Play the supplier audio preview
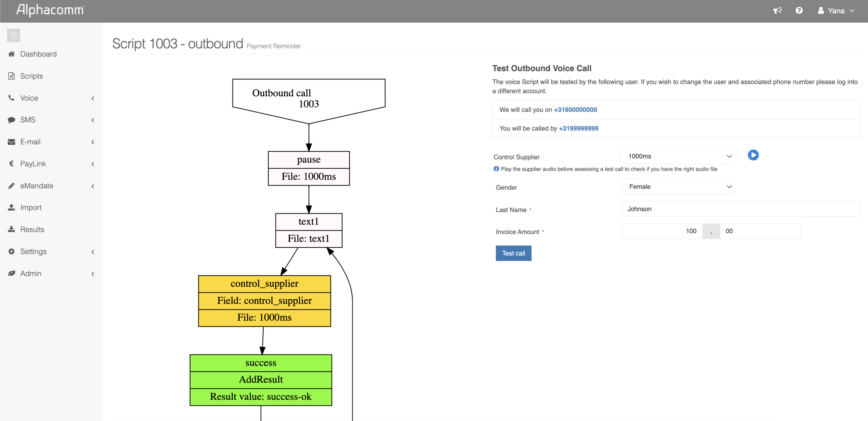The image size is (868, 421). (x=753, y=155)
